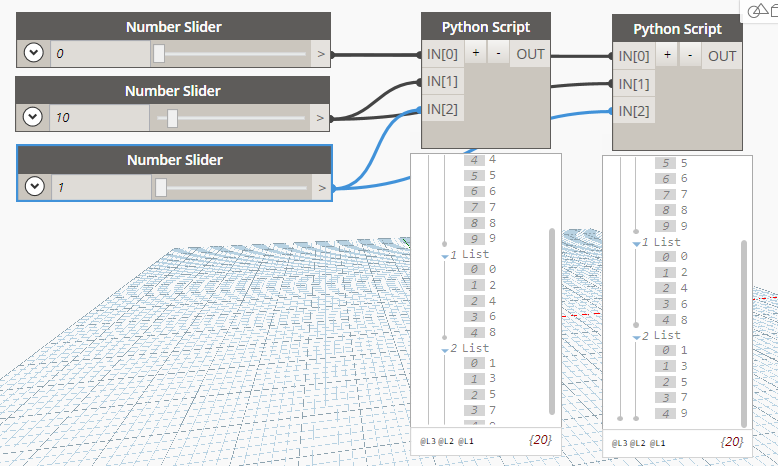778x466 pixels.
Task: Click slider handle of the slider valued 1
Action: pos(161,188)
